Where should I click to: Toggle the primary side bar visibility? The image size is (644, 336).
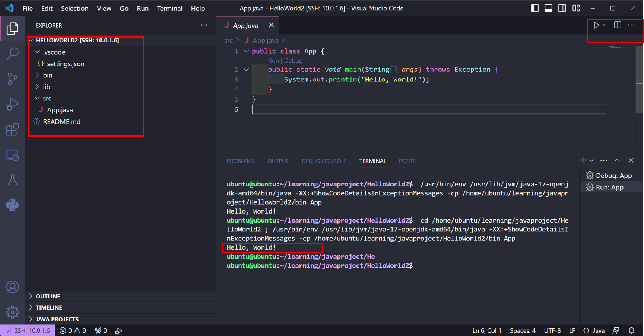click(x=534, y=8)
